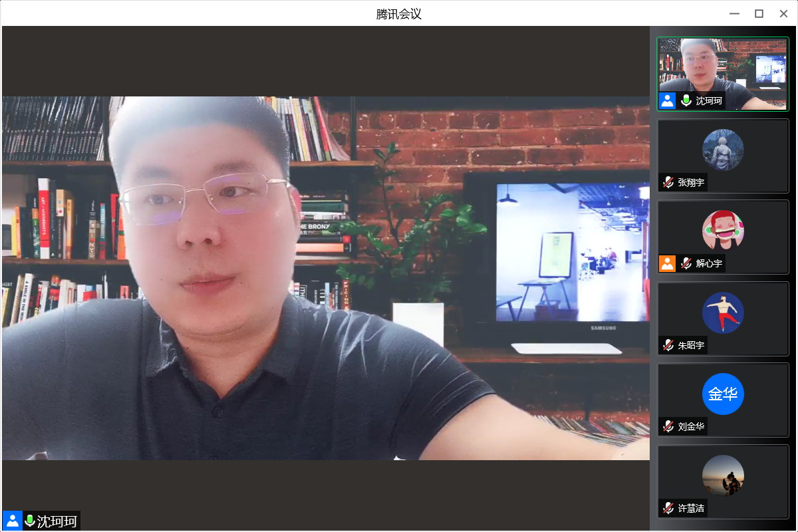The width and height of the screenshot is (798, 532).
Task: Click the muted microphone icon next to 刘金华
Action: point(668,426)
